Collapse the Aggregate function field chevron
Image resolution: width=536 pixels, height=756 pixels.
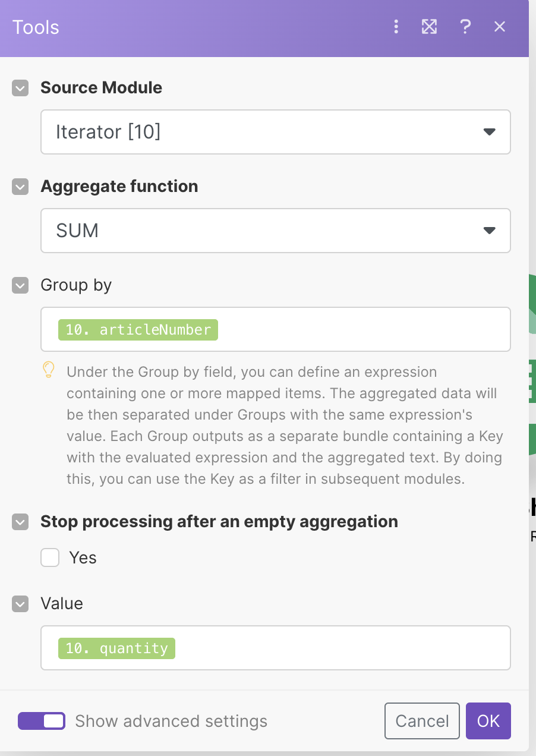pyautogui.click(x=20, y=187)
